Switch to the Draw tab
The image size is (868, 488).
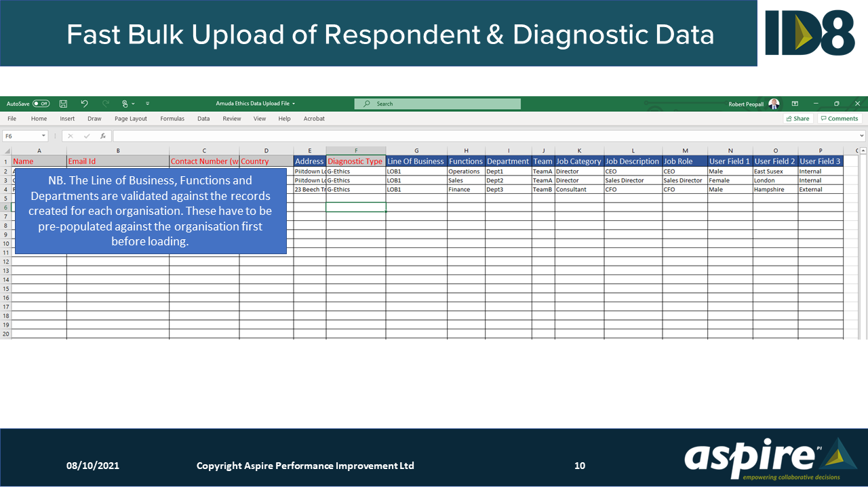click(x=94, y=119)
